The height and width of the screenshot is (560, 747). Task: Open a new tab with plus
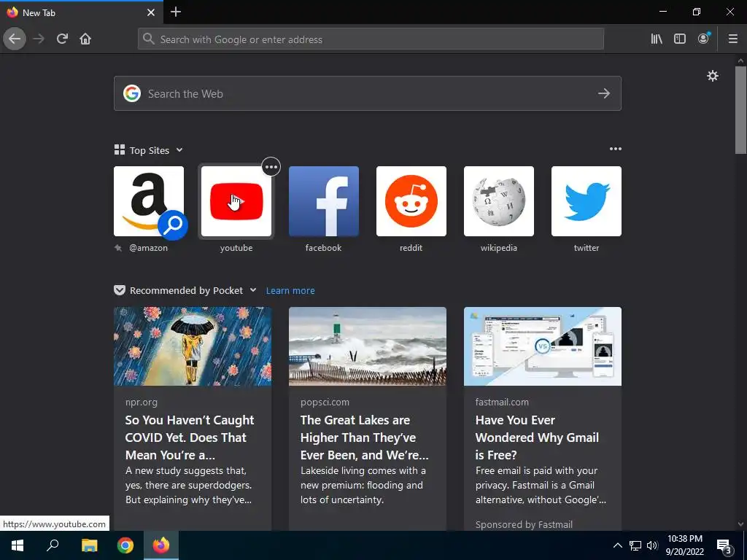coord(175,12)
